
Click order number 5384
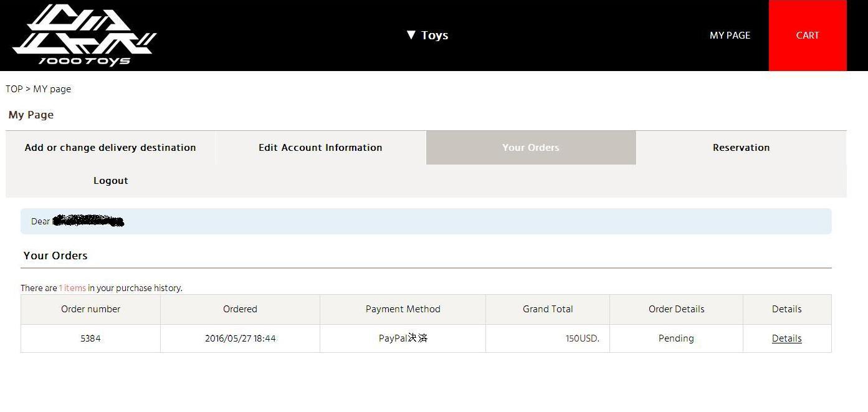(90, 338)
